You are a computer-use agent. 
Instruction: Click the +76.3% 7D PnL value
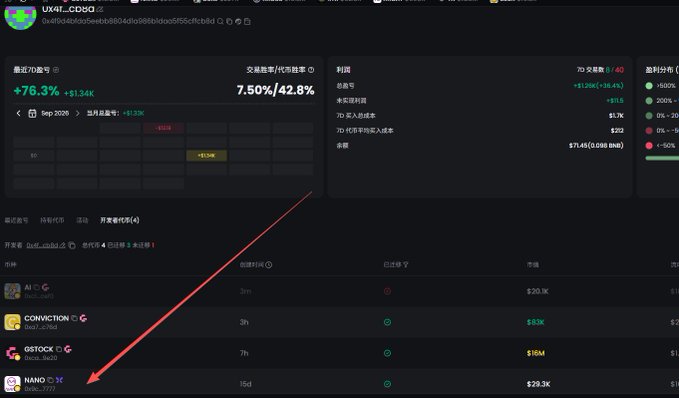(36, 91)
